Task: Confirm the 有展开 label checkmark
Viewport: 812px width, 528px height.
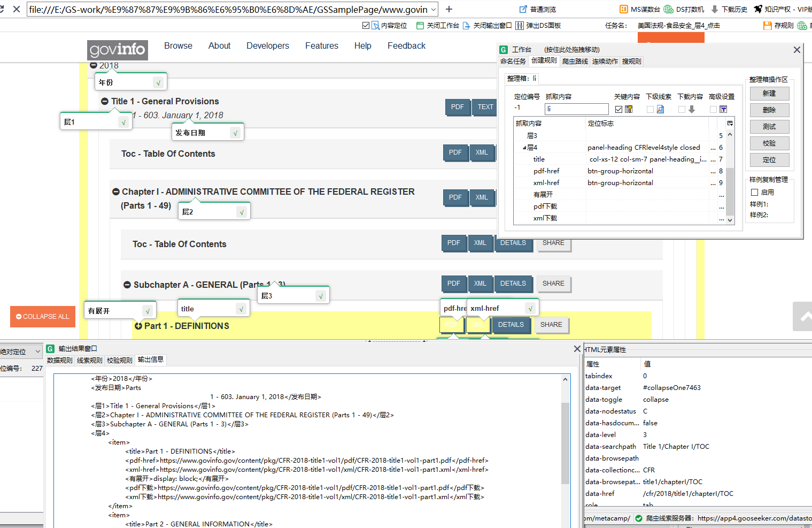Action: tap(148, 311)
